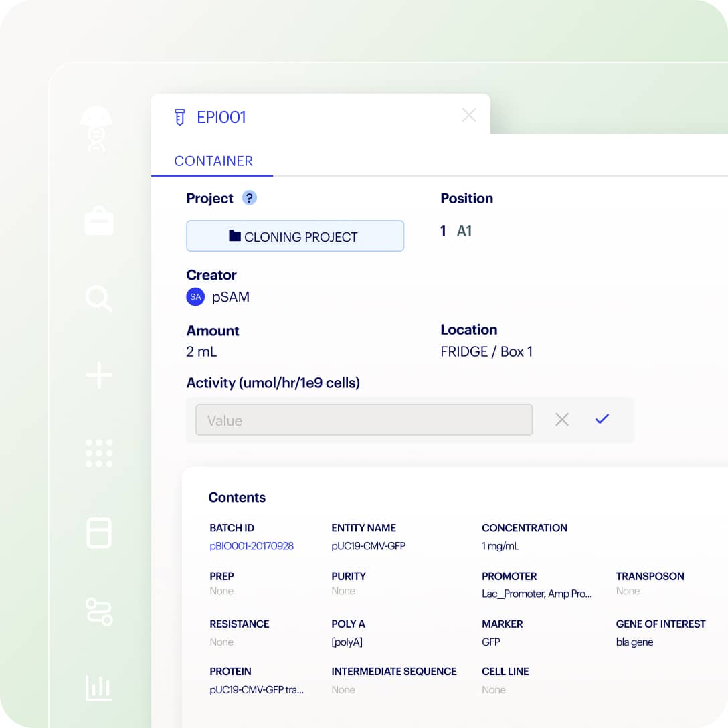Viewport: 728px width, 728px height.
Task: Click the location FRIDGE / Box 1
Action: [x=486, y=352]
